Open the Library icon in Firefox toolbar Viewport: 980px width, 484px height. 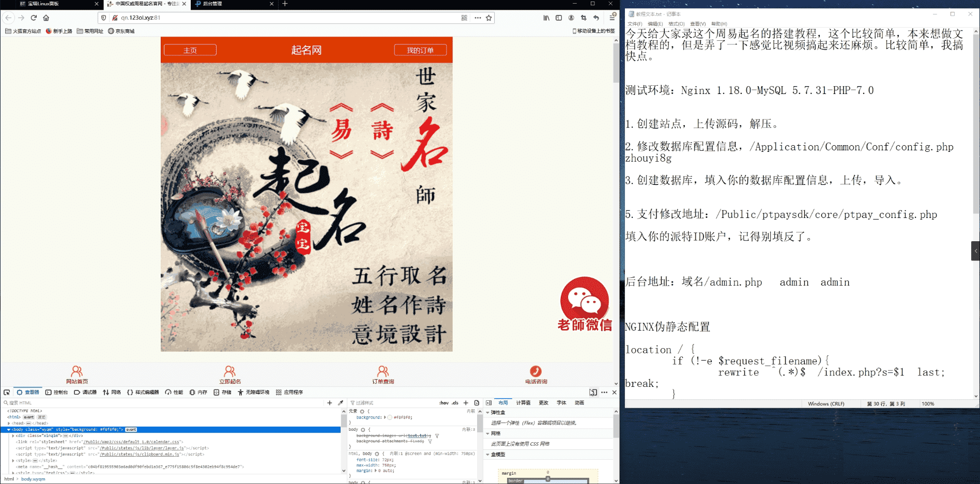(546, 18)
